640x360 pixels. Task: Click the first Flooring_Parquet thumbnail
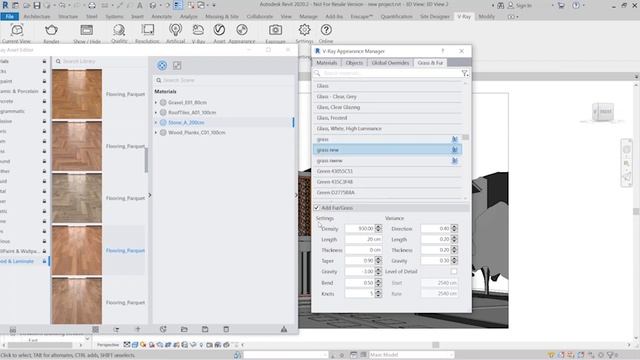coord(77,94)
